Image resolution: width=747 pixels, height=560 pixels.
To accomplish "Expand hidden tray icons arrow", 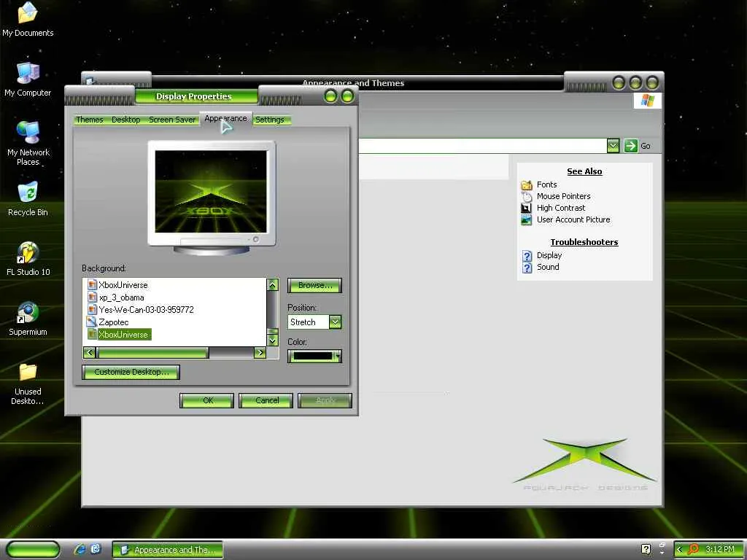I will (x=679, y=550).
